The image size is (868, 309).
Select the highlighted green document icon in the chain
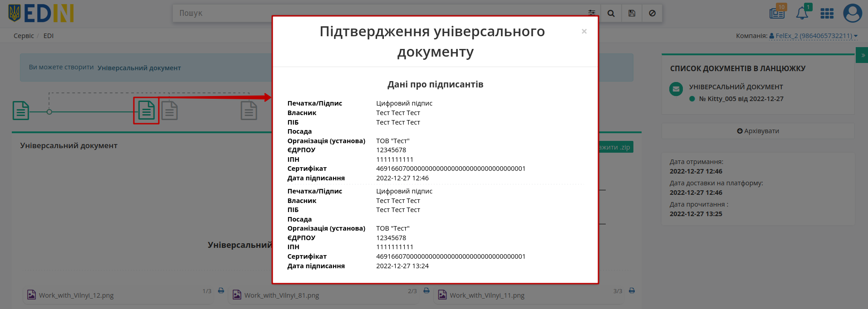tap(147, 111)
